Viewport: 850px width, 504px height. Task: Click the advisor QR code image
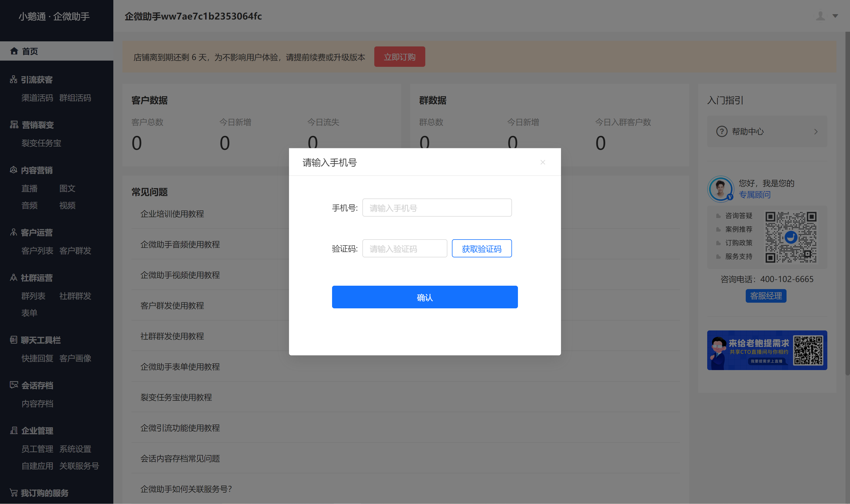click(x=791, y=237)
